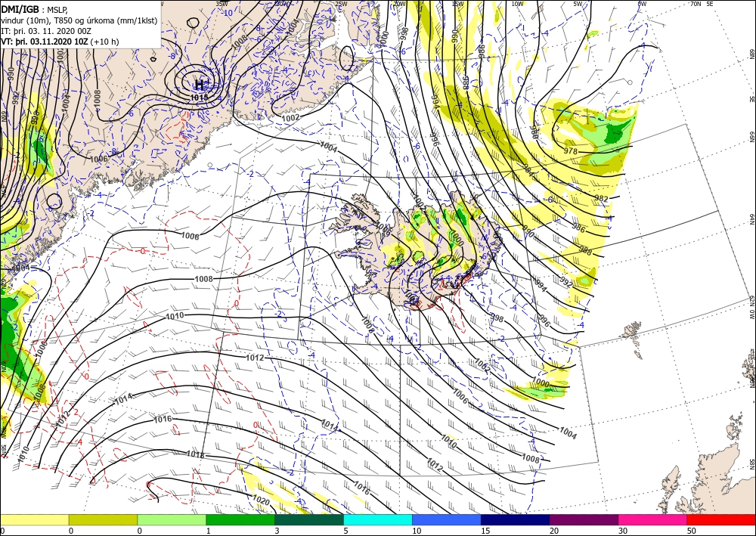Click the legend value '3'
Image resolution: width=756 pixels, height=536 pixels.
point(277,531)
